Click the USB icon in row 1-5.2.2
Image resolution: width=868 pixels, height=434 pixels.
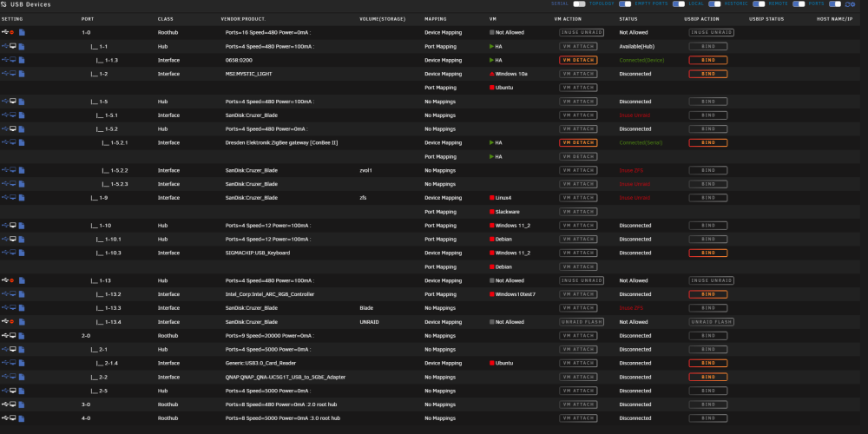pyautogui.click(x=5, y=170)
